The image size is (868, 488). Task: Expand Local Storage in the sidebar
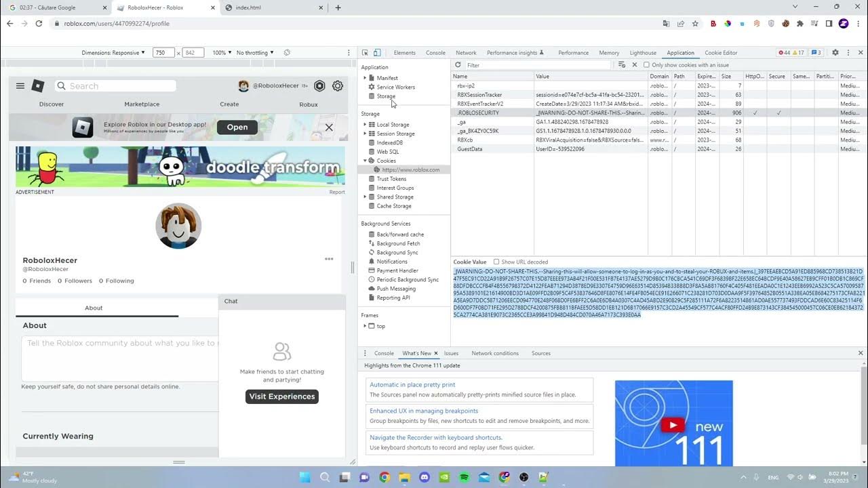(x=365, y=125)
